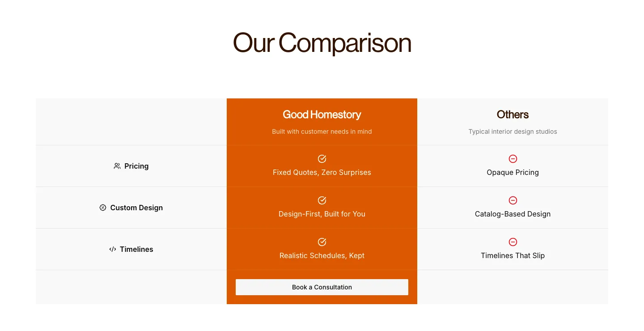Click the Our Comparison page heading
The image size is (644, 331).
[322, 43]
